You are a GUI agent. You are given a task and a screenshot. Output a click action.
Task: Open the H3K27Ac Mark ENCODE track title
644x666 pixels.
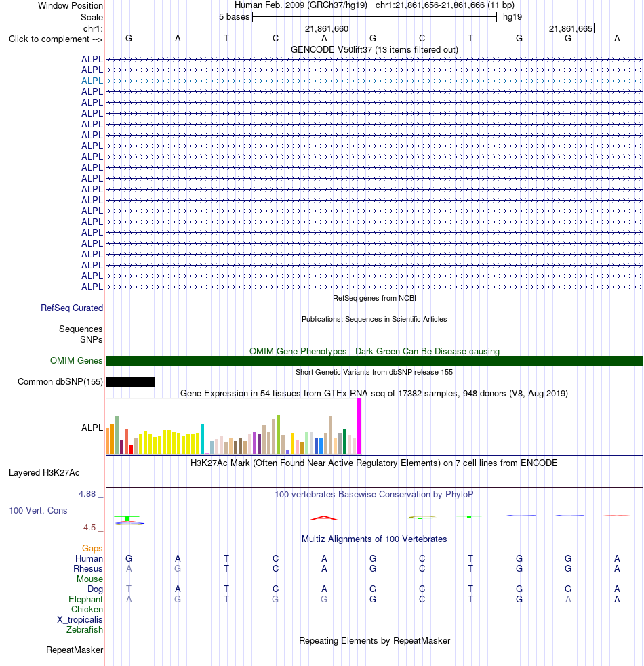(x=374, y=463)
